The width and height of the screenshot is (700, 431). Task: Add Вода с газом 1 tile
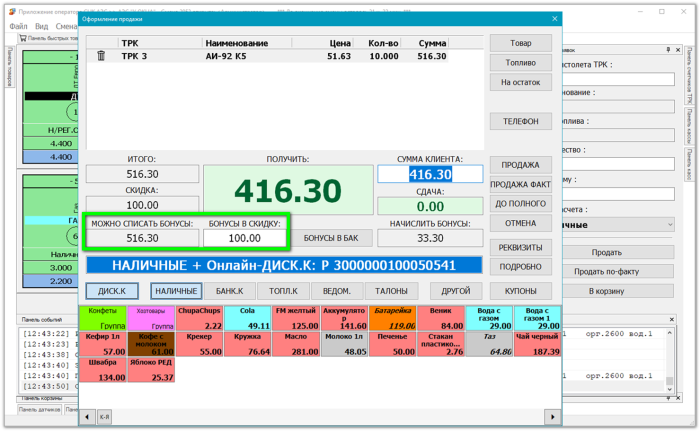click(x=537, y=318)
